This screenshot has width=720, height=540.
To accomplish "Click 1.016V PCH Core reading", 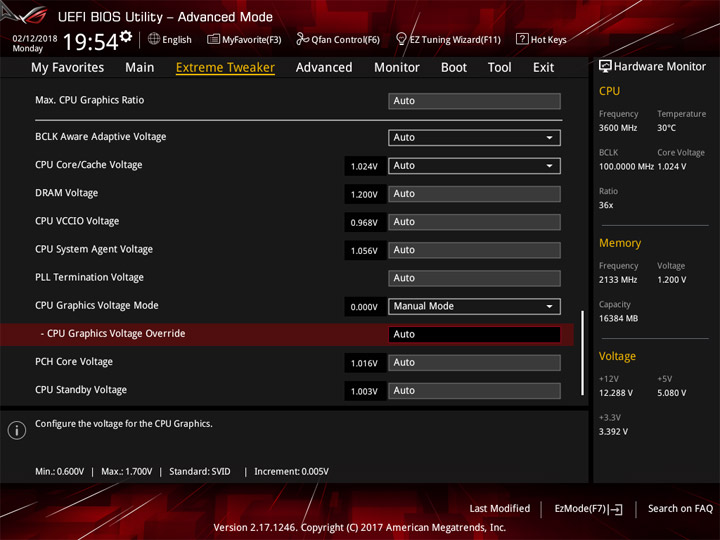I will pyautogui.click(x=364, y=364).
